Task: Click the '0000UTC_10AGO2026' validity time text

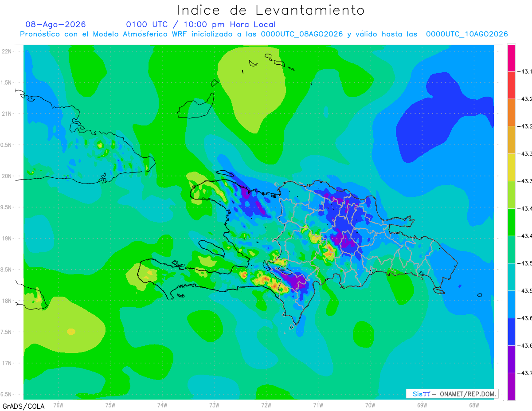Action: click(467, 34)
